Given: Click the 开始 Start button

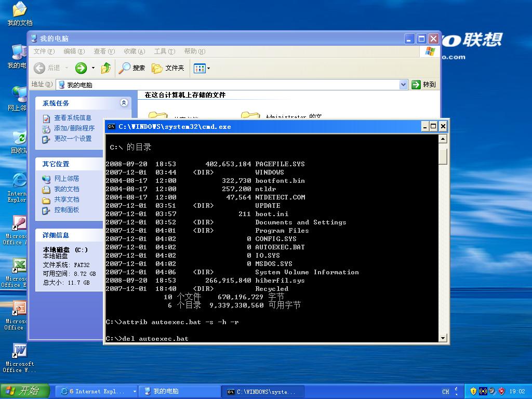Looking at the screenshot, I should click(x=24, y=391).
